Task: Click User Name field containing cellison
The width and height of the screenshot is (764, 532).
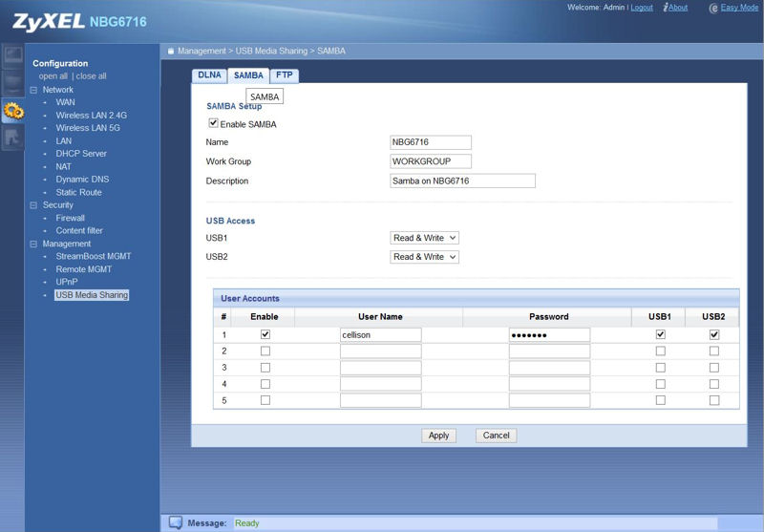Action: click(380, 334)
